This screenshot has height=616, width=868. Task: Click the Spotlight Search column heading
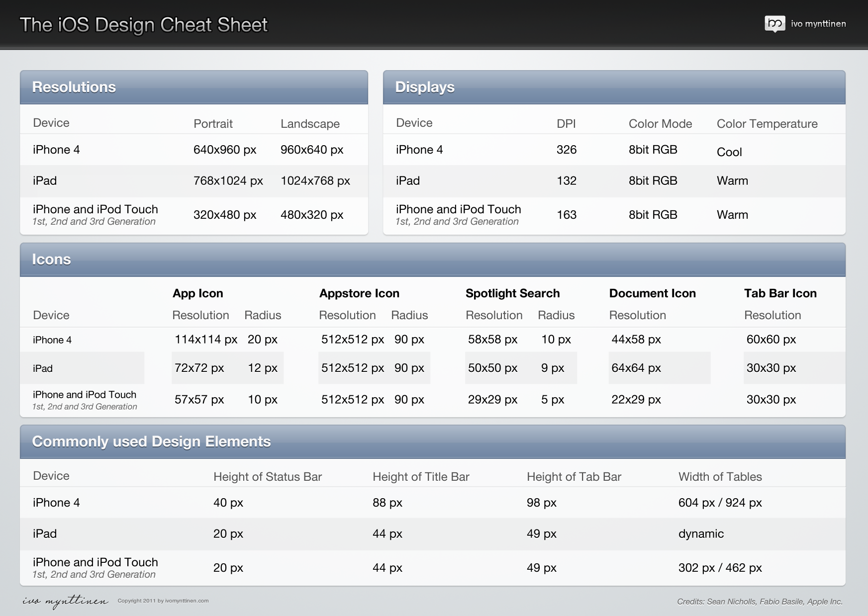click(x=512, y=293)
